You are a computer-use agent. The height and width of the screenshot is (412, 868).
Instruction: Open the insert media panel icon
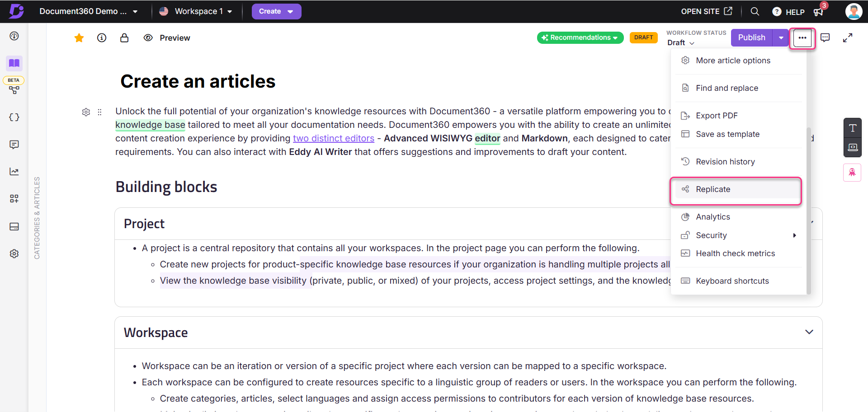[x=853, y=147]
